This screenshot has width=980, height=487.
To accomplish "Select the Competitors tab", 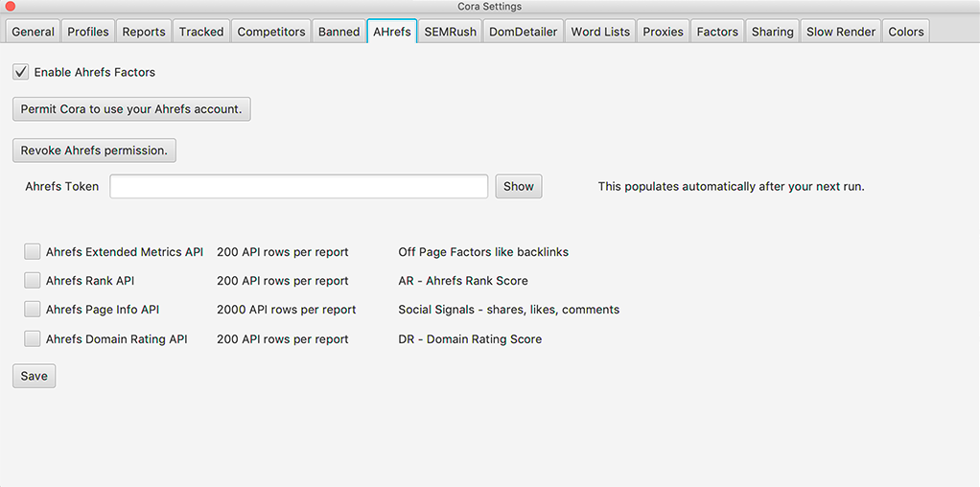I will click(271, 32).
